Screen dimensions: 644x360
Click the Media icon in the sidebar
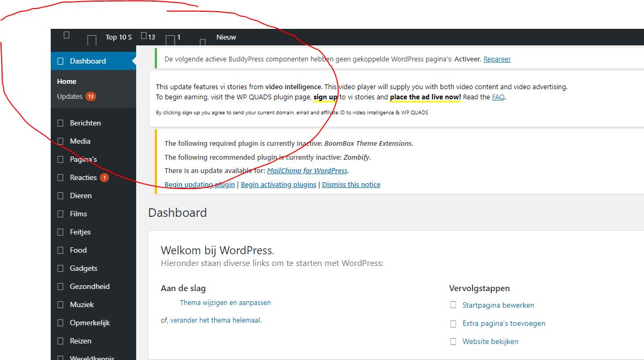pos(60,141)
